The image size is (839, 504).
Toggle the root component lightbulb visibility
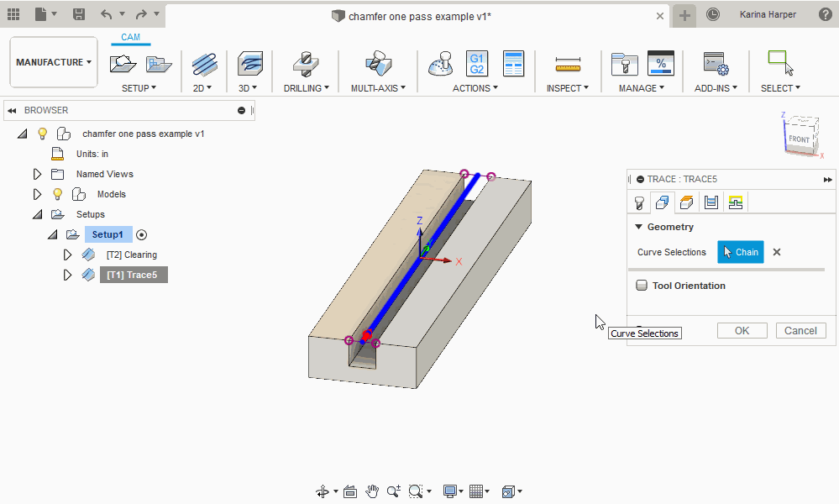42,134
